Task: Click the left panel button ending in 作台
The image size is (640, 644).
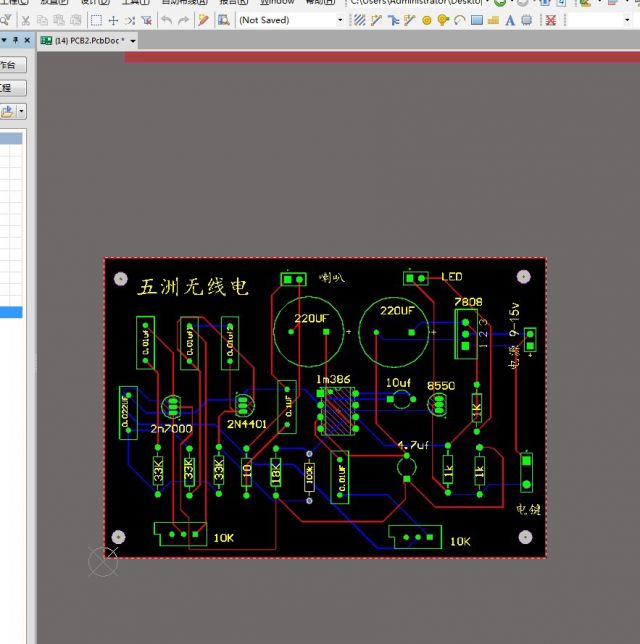Action: pos(13,65)
